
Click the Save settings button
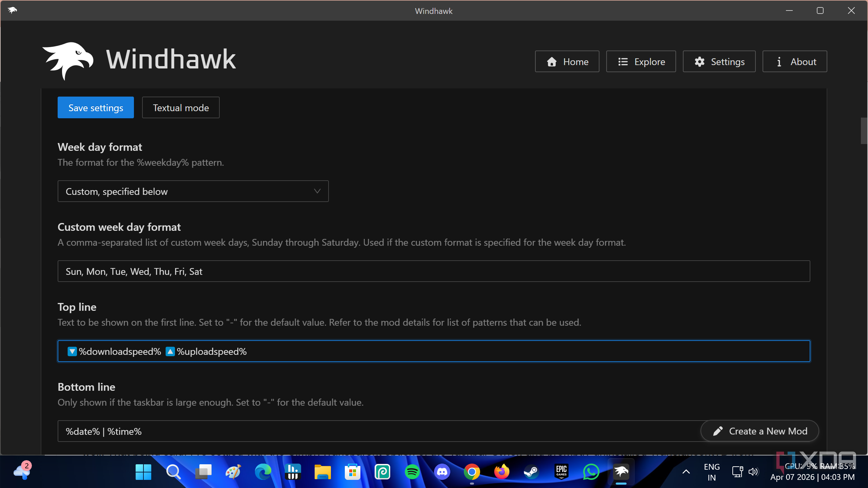click(96, 107)
